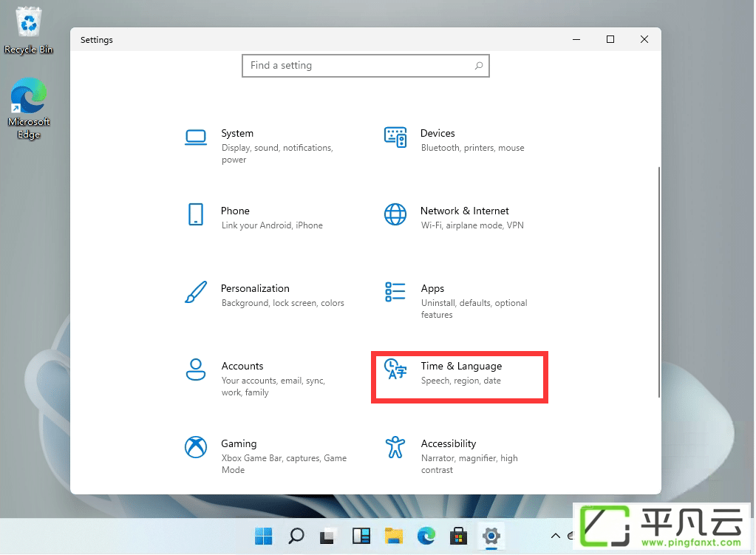This screenshot has height=555, width=756.
Task: Open the Accessibility figure icon
Action: point(395,447)
